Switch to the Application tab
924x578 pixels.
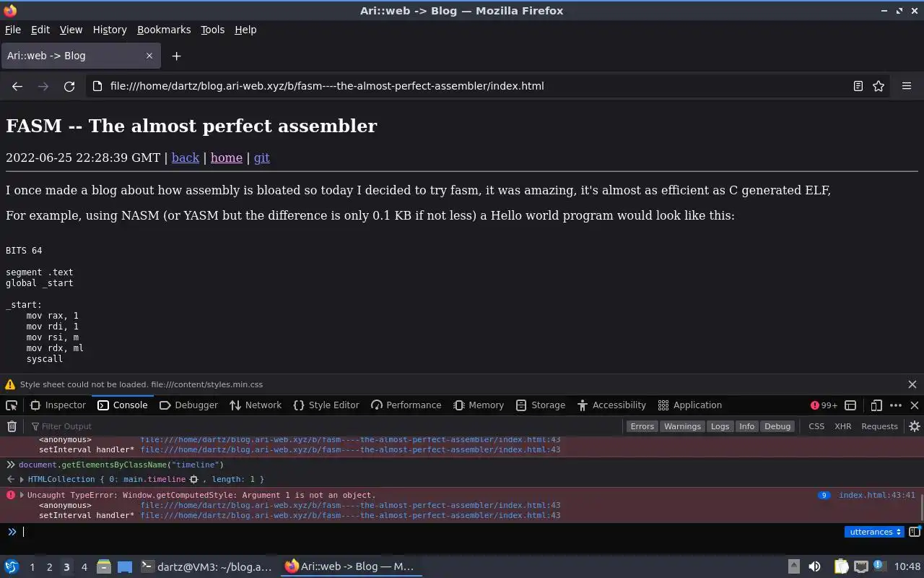(x=690, y=405)
